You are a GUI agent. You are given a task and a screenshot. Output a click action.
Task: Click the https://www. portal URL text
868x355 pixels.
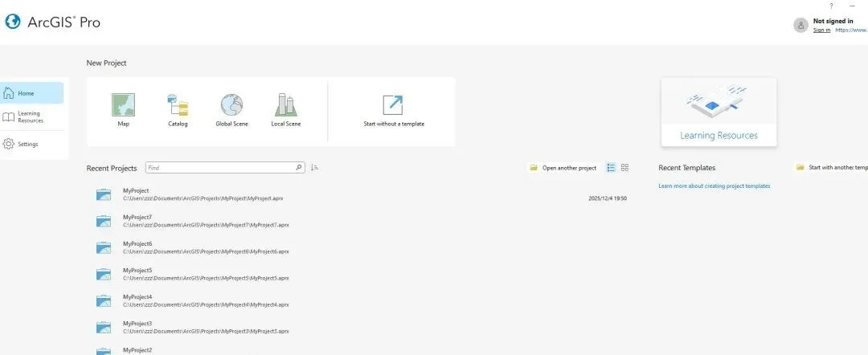[x=851, y=30]
